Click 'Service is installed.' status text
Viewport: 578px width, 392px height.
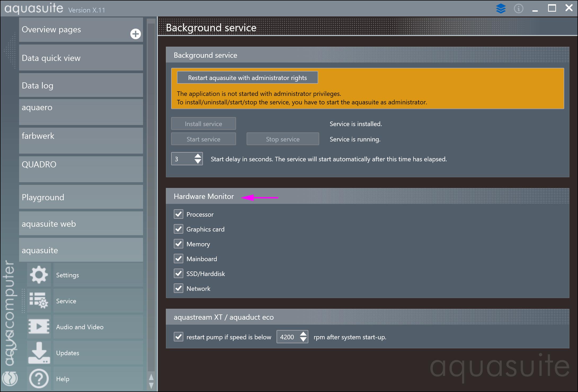pos(356,124)
